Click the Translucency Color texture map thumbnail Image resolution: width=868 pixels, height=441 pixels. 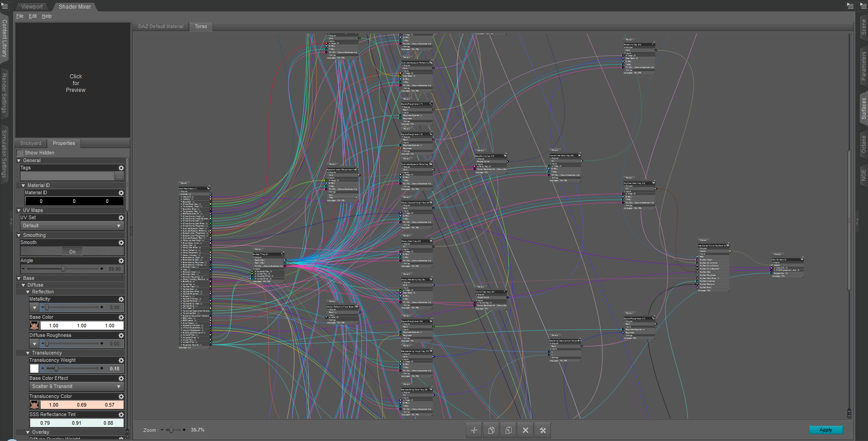click(34, 405)
